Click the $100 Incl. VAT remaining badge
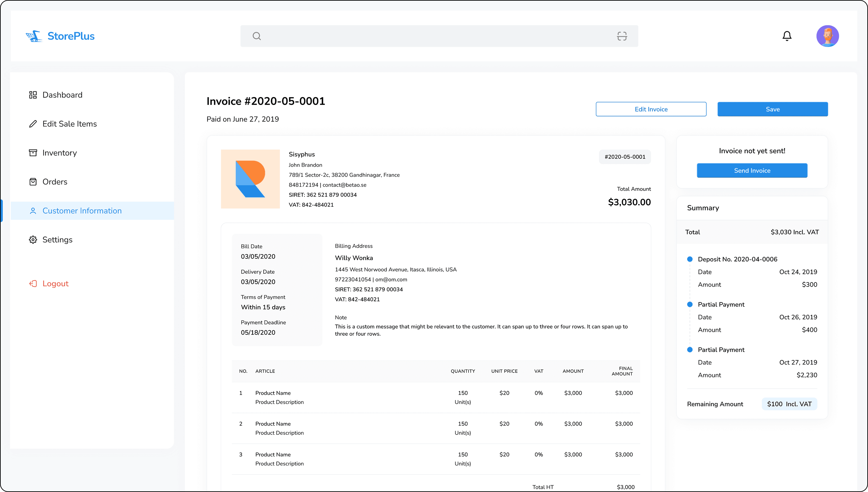The width and height of the screenshot is (868, 492). point(789,404)
